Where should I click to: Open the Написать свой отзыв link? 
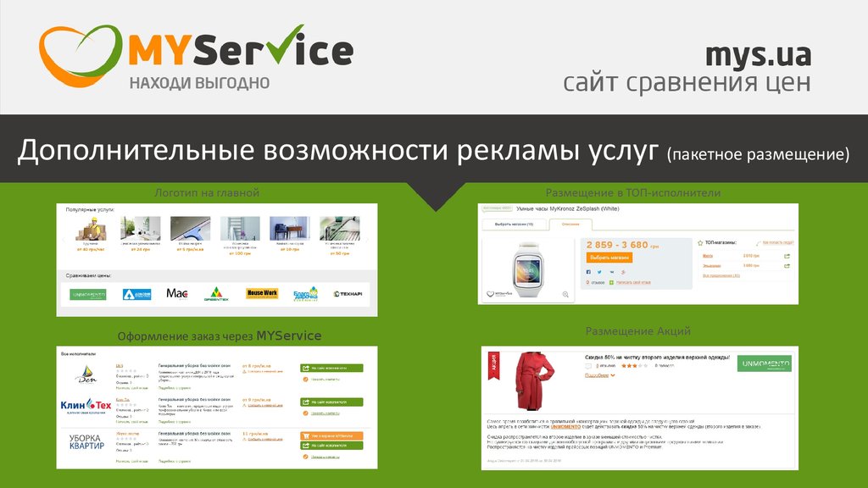[x=633, y=282]
